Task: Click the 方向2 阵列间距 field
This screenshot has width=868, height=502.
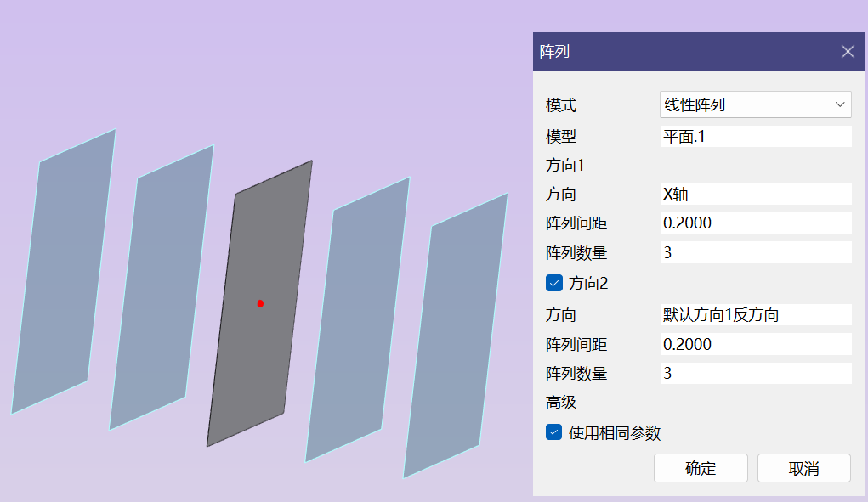Action: coord(755,344)
